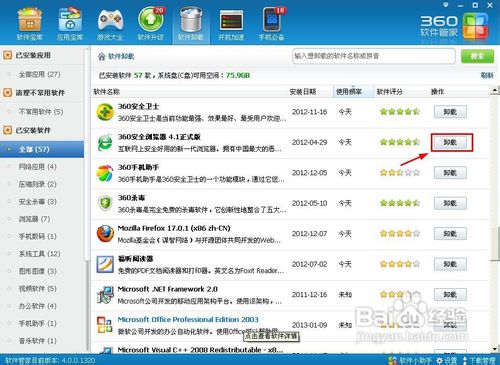Select 视频软件 (5) category
The width and height of the screenshot is (500, 365).
(x=37, y=289)
